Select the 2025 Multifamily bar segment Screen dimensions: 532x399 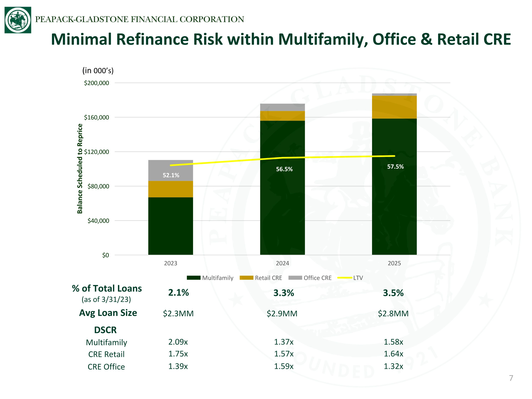pos(394,187)
